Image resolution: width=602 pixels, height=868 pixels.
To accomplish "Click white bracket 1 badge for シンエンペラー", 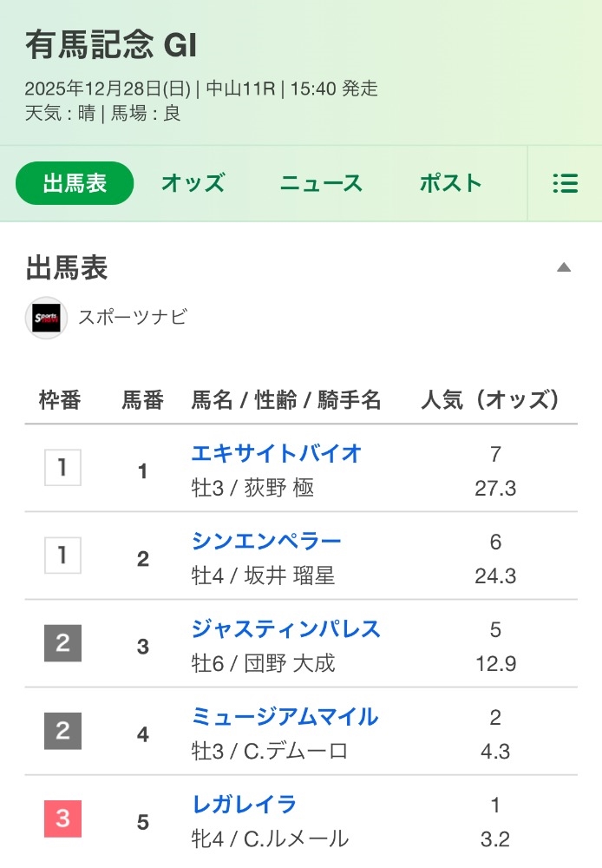I will 62,556.
